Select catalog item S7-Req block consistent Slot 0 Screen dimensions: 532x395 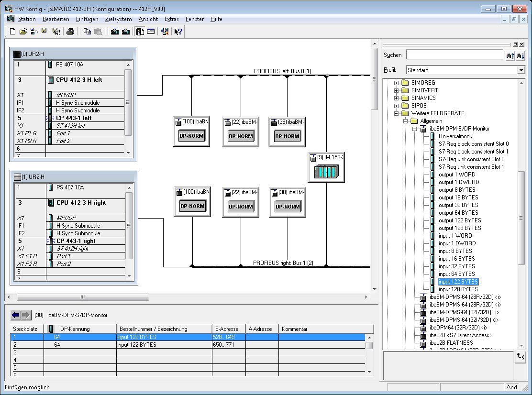[474, 144]
